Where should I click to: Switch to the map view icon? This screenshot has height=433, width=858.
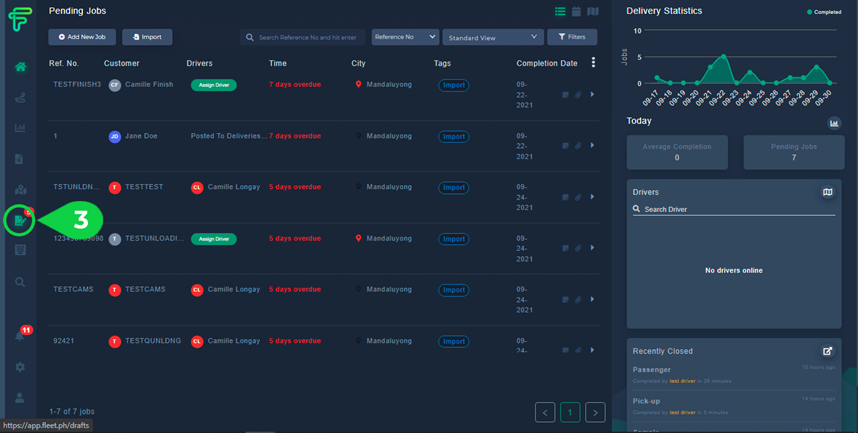click(x=593, y=12)
